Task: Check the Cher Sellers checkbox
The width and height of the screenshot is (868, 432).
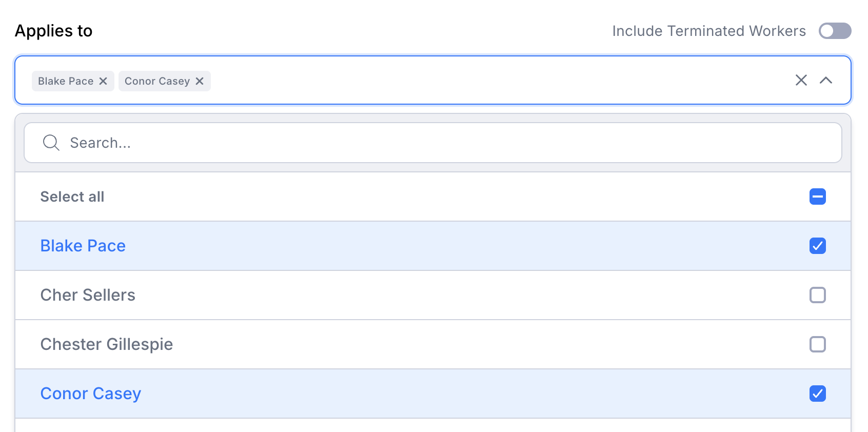Action: click(818, 295)
